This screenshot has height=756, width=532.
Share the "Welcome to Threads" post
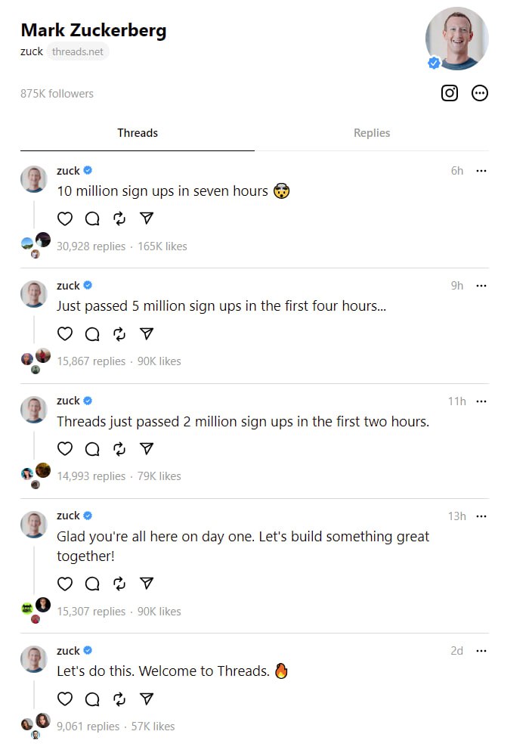pyautogui.click(x=147, y=699)
